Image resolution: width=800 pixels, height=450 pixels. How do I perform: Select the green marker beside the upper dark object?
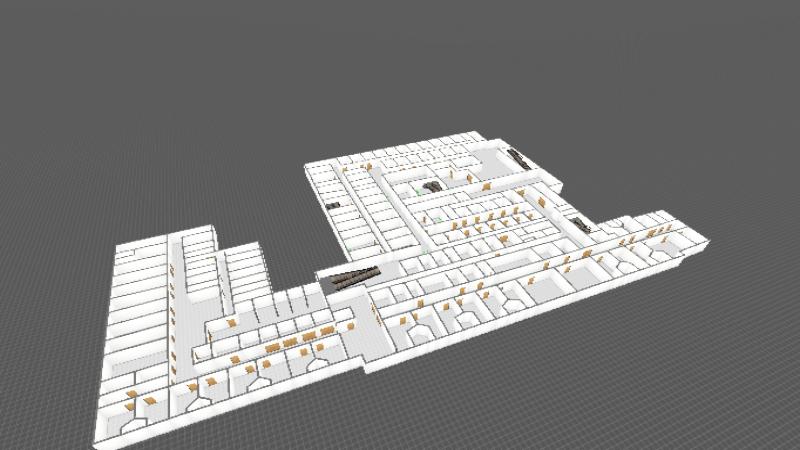[418, 189]
